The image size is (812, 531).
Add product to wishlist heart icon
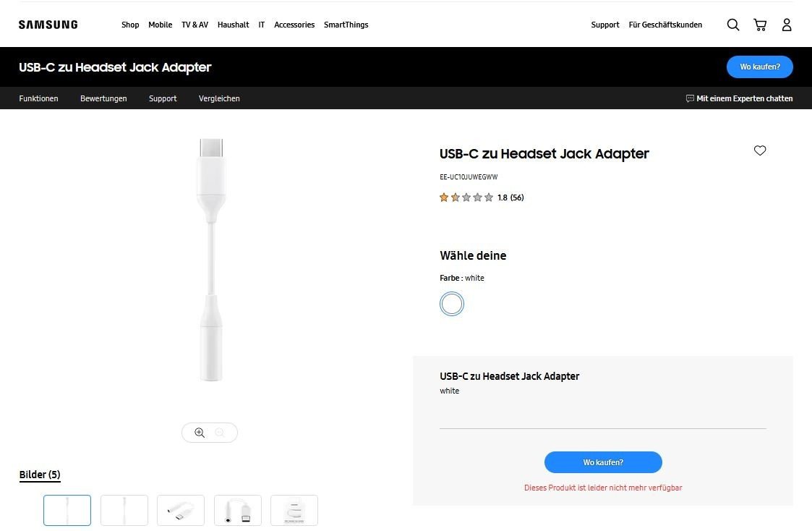(760, 150)
